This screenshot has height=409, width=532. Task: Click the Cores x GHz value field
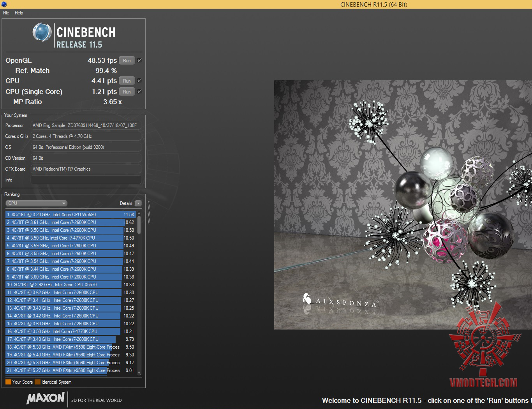tap(86, 136)
